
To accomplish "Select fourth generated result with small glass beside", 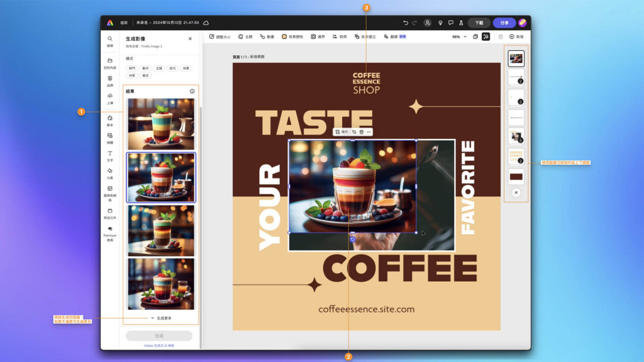I will (x=161, y=284).
